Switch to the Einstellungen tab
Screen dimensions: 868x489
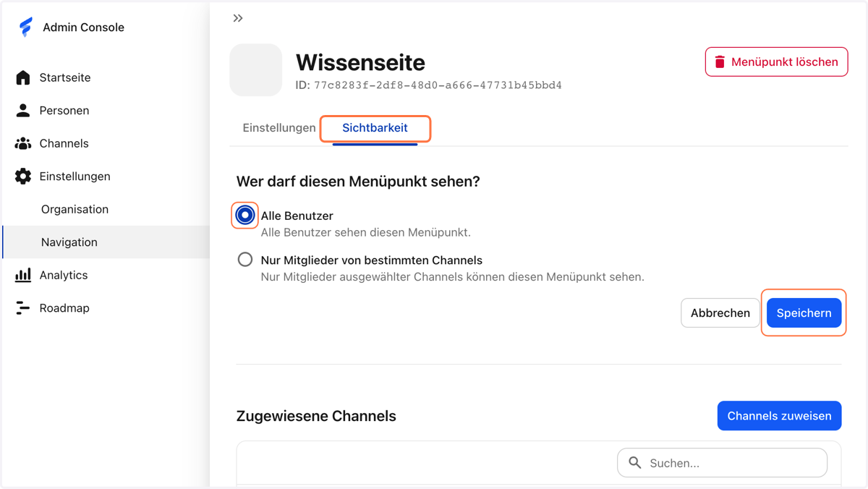click(x=279, y=128)
